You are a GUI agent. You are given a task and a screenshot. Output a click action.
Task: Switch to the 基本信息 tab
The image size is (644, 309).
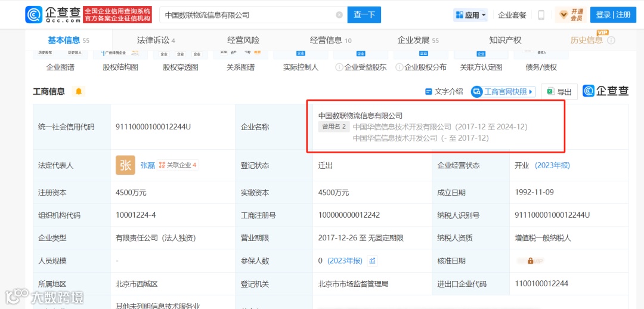(68, 41)
